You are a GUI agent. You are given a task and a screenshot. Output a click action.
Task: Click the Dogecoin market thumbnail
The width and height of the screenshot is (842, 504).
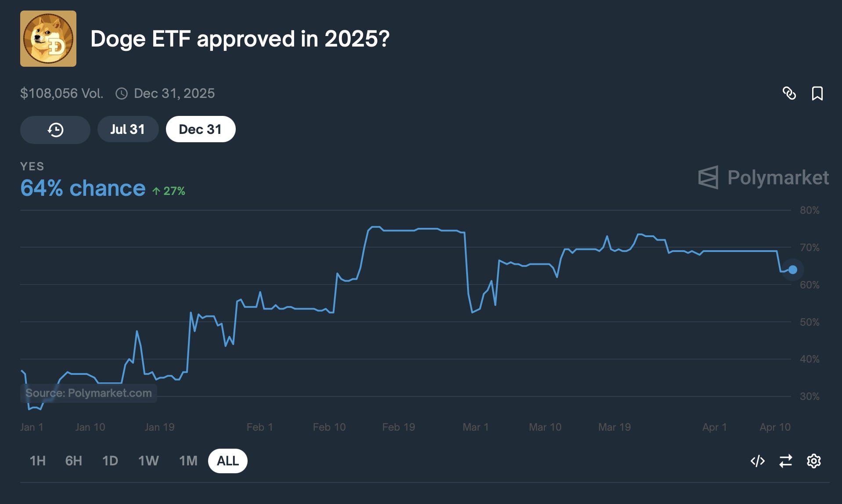48,39
